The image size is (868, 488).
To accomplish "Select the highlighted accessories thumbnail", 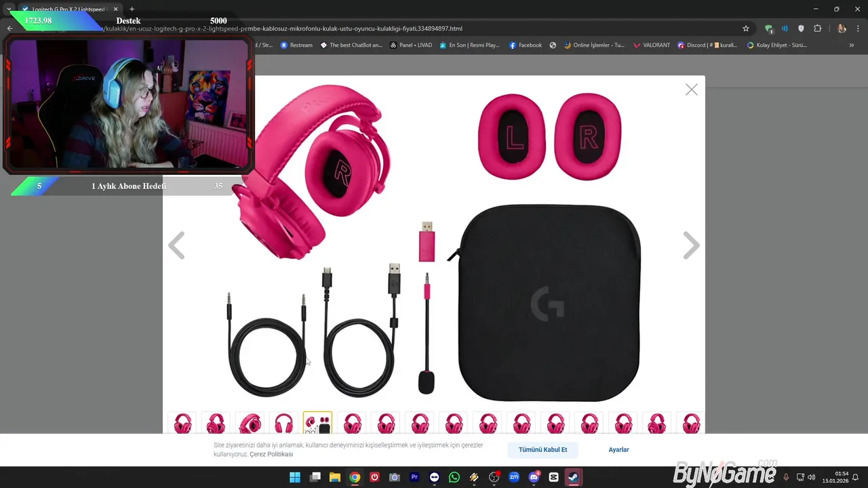I will (317, 423).
